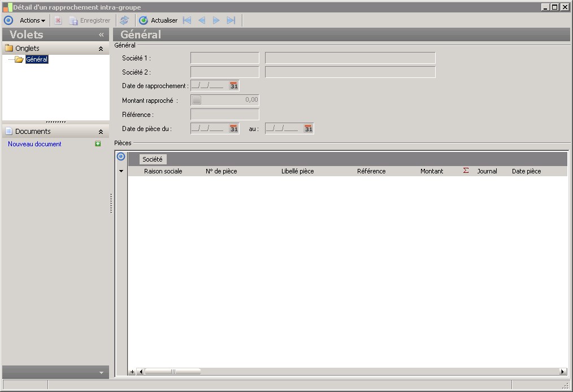Sort by the Date pièce column
Screen dimensions: 573x392
(x=526, y=171)
